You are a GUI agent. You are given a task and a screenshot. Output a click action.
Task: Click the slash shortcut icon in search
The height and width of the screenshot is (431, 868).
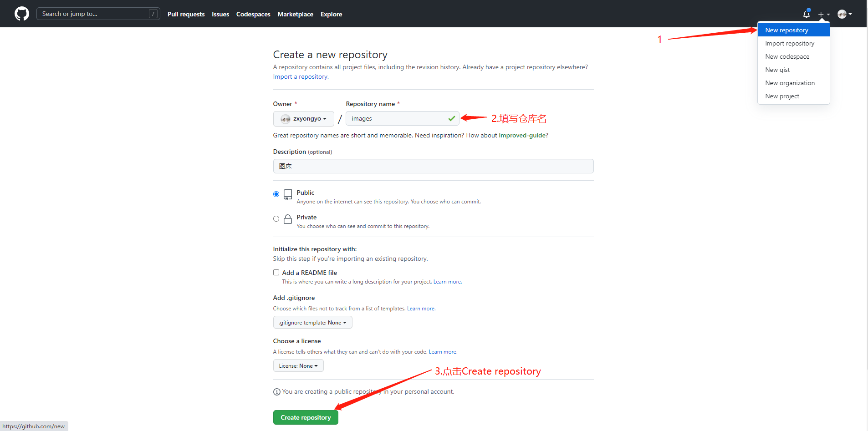coord(153,14)
